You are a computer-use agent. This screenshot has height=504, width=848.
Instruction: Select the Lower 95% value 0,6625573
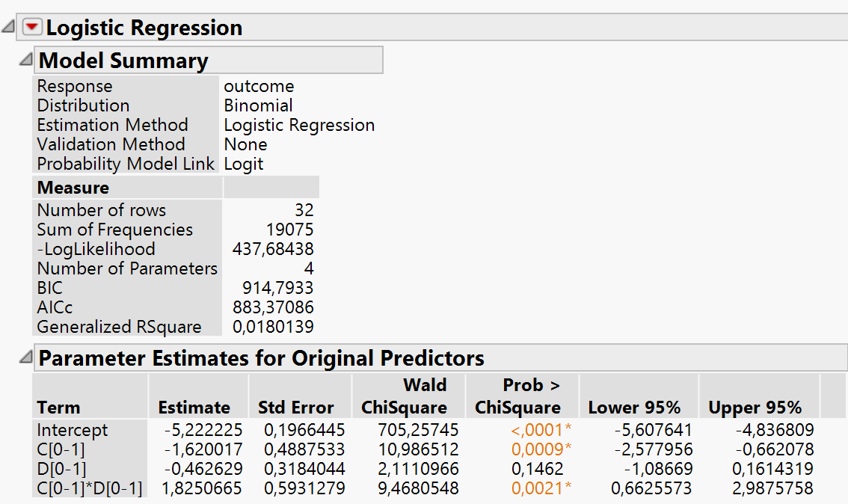coord(651,488)
